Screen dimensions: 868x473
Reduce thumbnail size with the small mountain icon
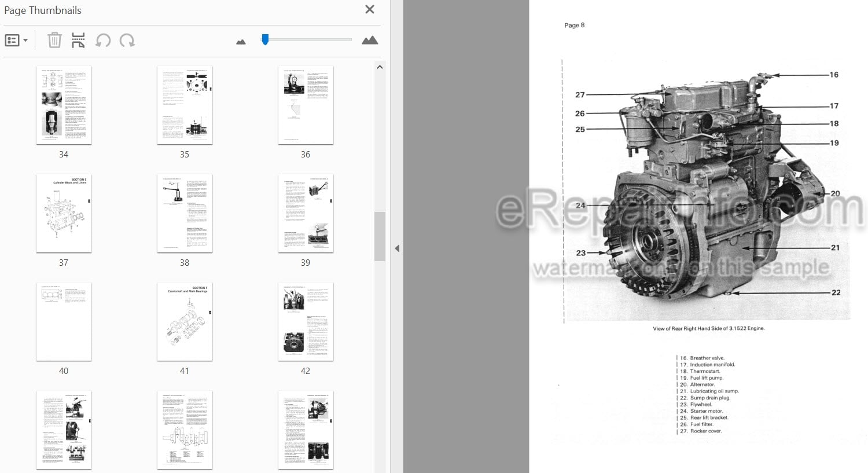(241, 42)
